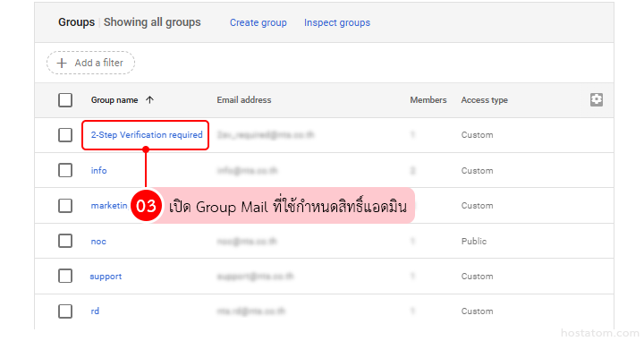Screen dimensions: 644x341
Task: Open the 2-Step Verification required group
Action: tap(147, 135)
